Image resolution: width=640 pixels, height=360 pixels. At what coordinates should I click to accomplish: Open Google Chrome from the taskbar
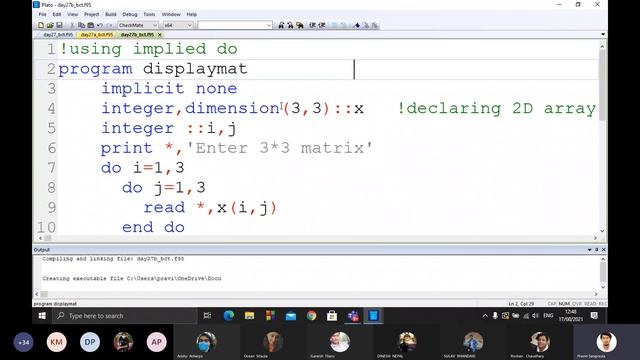tap(311, 316)
